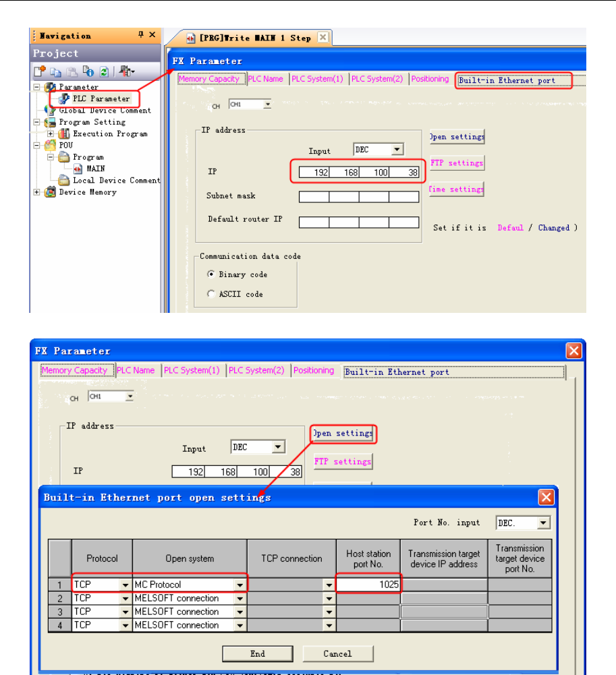Click Open settings button in lower dialog
The height and width of the screenshot is (675, 616).
343,434
